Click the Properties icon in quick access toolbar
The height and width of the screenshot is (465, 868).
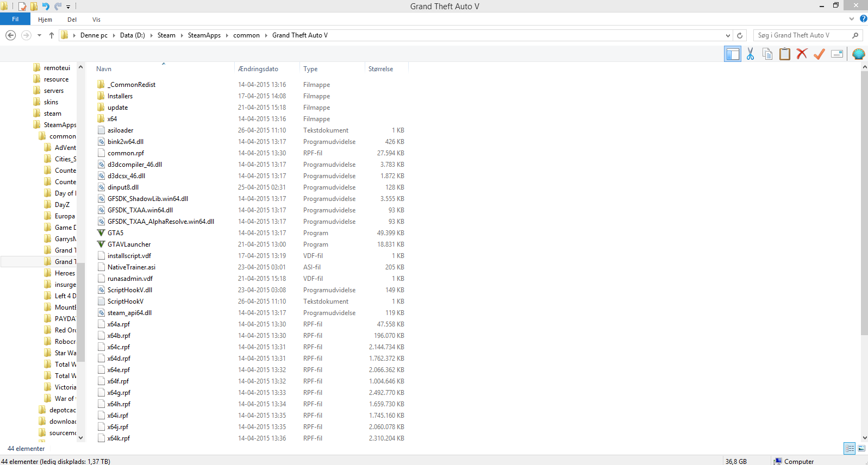22,7
